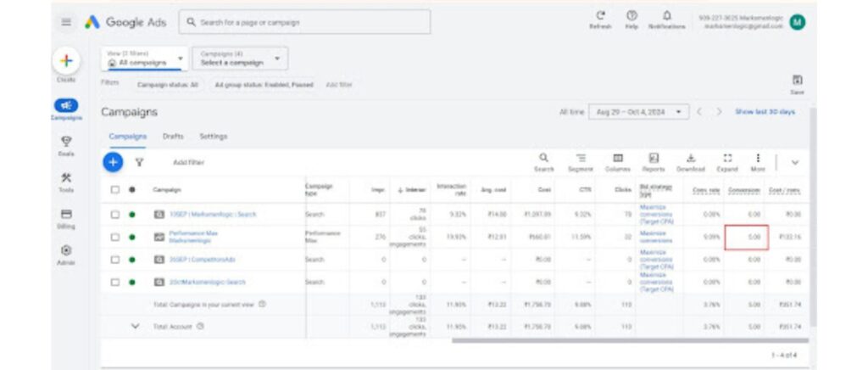Toggle status dot of Performance Max campaign
Image resolution: width=868 pixels, height=370 pixels.
pos(131,237)
